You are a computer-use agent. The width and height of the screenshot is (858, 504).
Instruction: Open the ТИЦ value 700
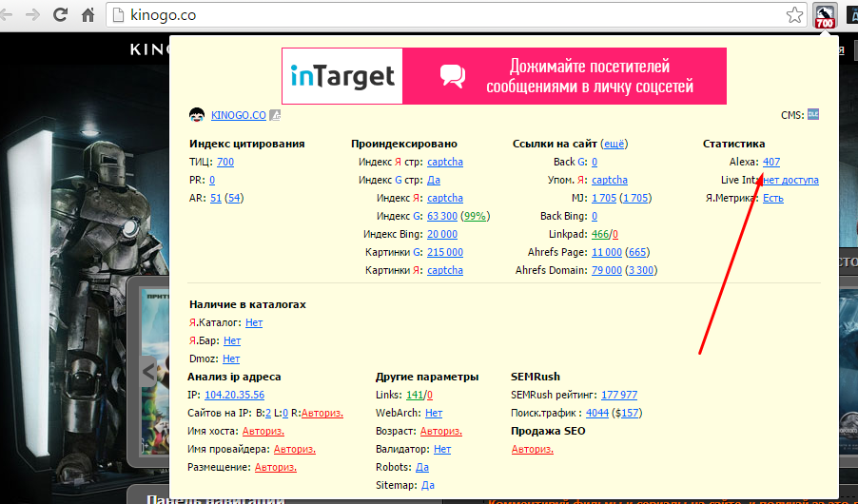coord(225,162)
